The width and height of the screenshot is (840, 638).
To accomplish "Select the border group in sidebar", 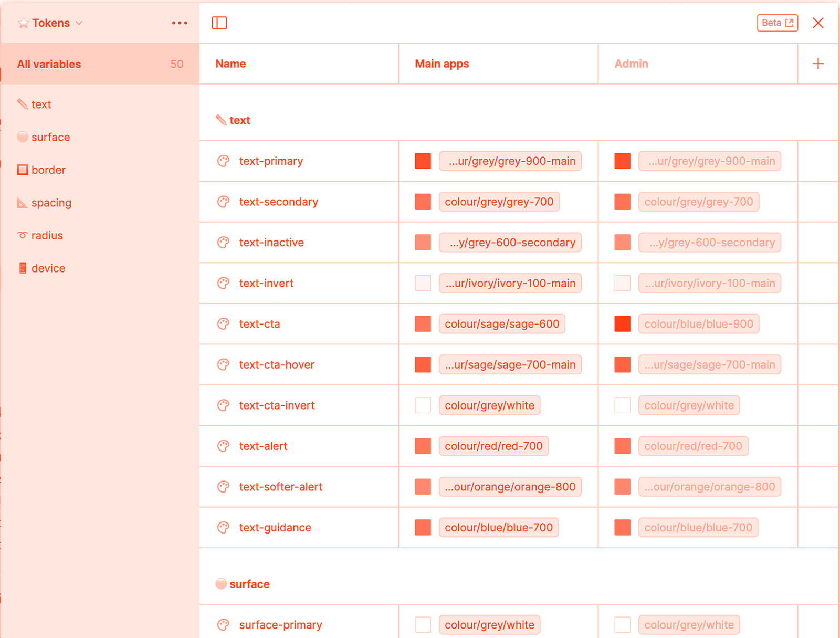I will click(41, 170).
